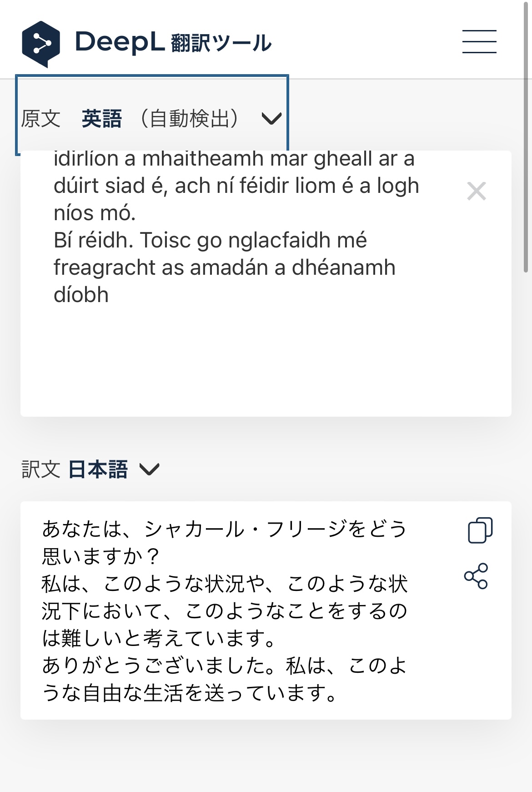The width and height of the screenshot is (532, 792).
Task: Open the hamburger navigation menu
Action: pos(479,41)
